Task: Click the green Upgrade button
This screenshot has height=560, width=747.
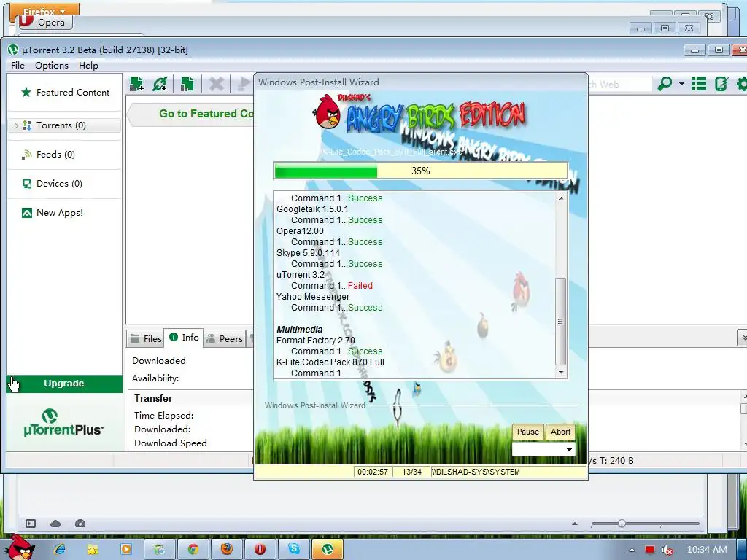Action: 64,384
